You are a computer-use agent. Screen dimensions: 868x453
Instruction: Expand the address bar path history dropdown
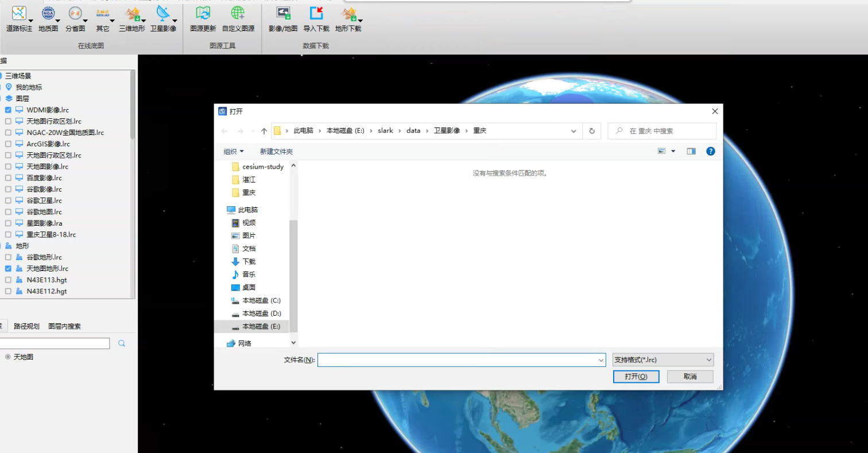573,131
